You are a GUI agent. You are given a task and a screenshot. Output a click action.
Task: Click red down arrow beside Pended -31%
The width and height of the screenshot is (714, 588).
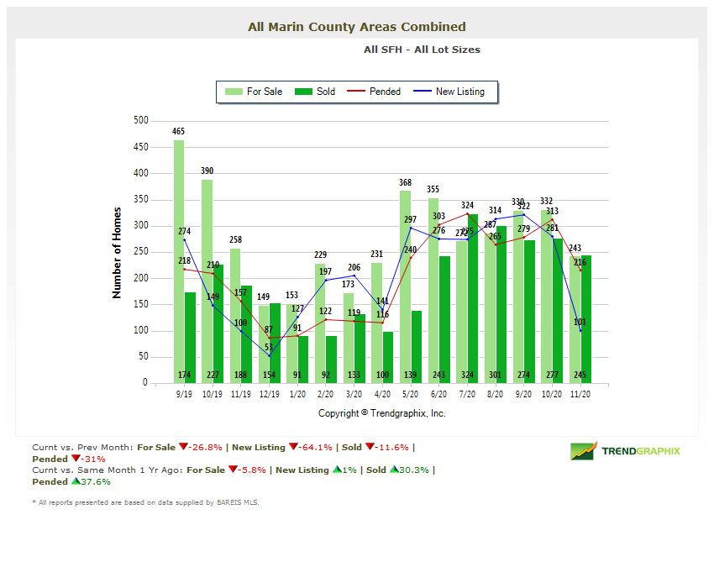[x=76, y=459]
